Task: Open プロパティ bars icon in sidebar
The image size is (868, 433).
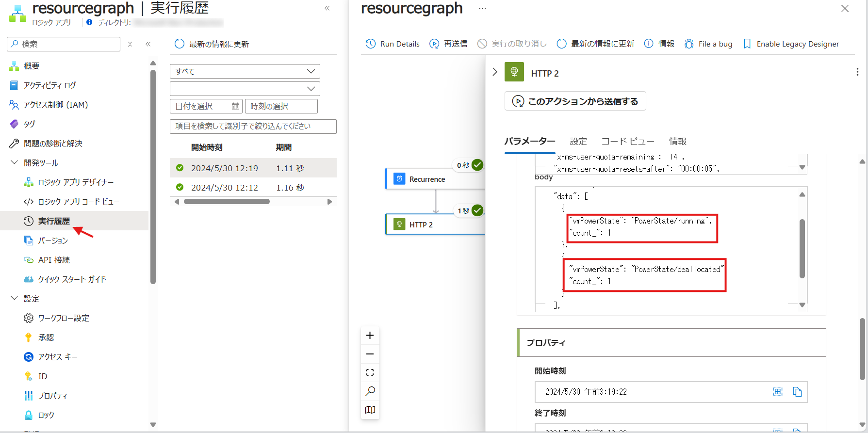Action: [x=29, y=396]
